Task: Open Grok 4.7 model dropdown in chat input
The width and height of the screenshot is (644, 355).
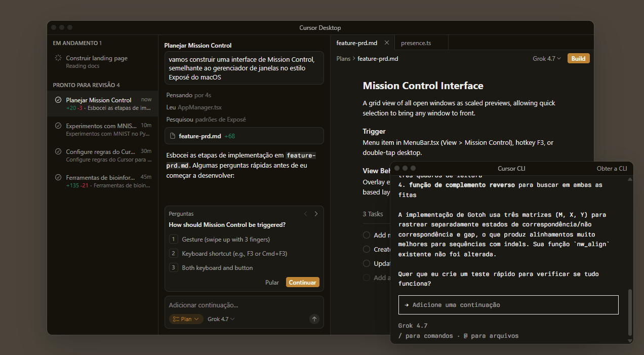Action: pyautogui.click(x=221, y=319)
